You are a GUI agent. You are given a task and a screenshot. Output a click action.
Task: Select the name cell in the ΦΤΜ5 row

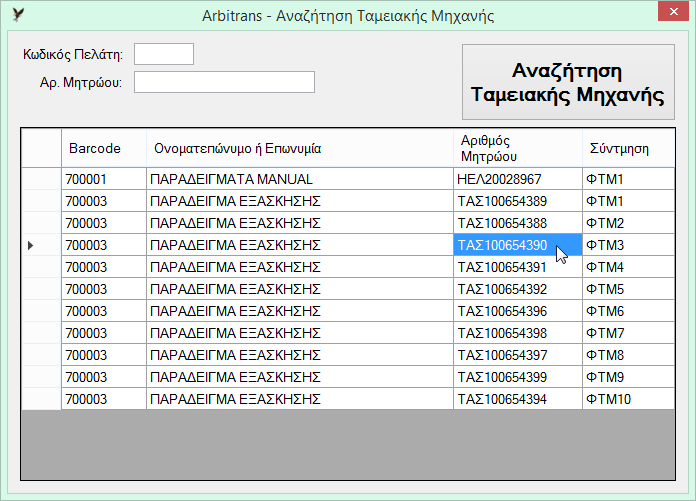(x=300, y=289)
